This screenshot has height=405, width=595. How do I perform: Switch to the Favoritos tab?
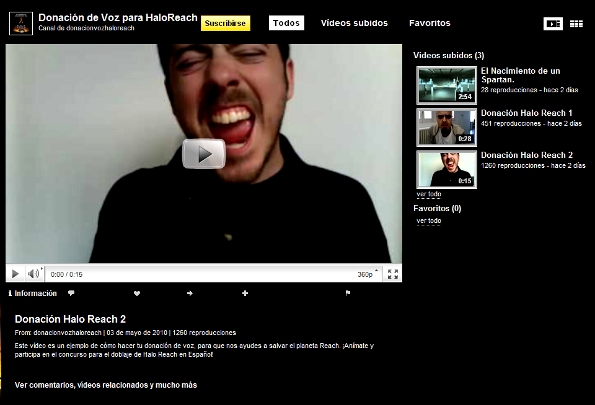coord(430,23)
